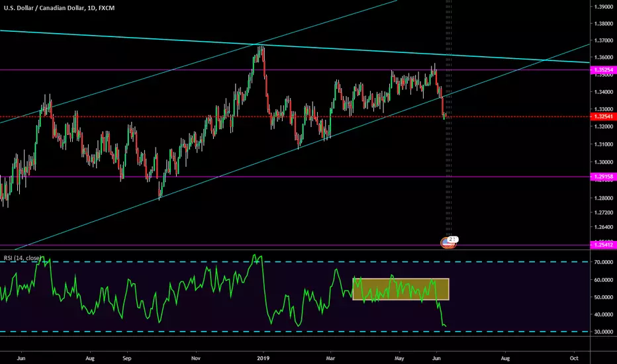Click the 2019 label on the time axis
This screenshot has height=364, width=617.
263,359
